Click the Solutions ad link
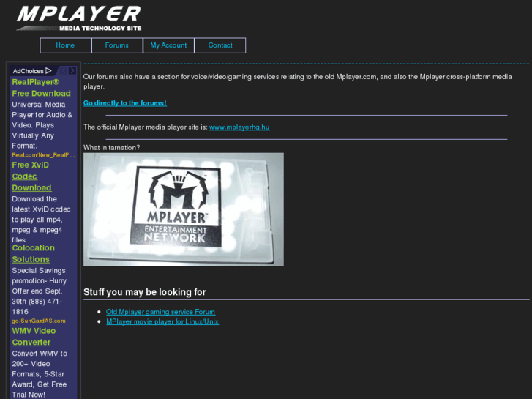Viewport: 532px width, 399px height. pos(31,259)
